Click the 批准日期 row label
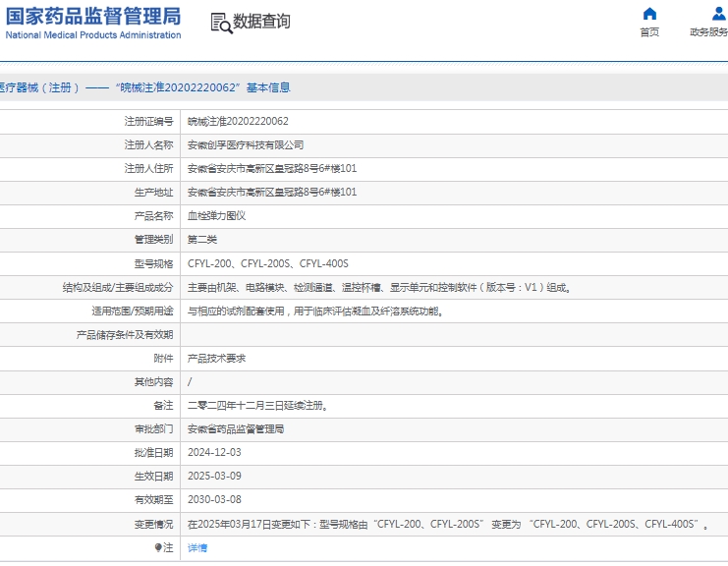The image size is (728, 566). [153, 453]
